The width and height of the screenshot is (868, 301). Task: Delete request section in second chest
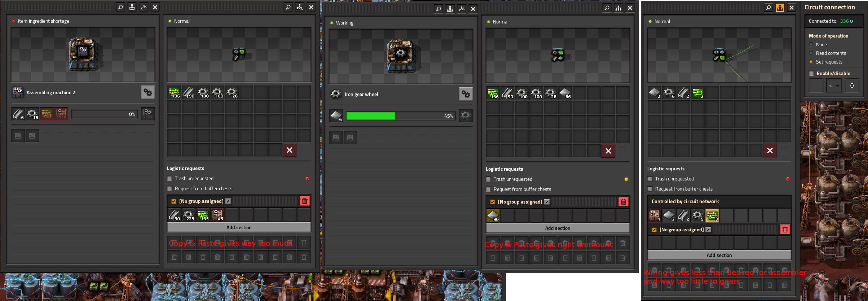(x=624, y=202)
